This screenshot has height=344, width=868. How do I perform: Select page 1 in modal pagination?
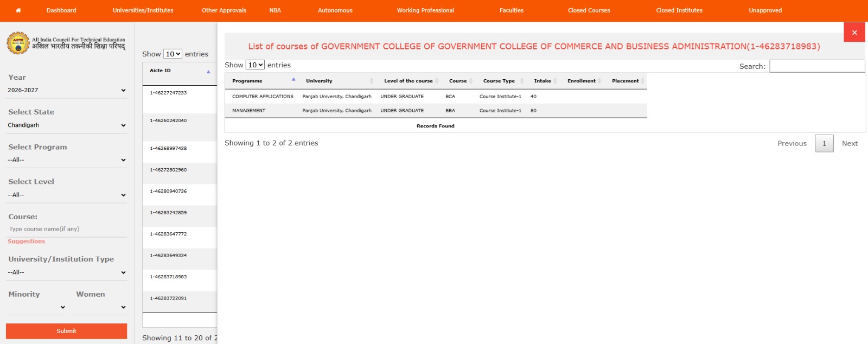point(824,143)
